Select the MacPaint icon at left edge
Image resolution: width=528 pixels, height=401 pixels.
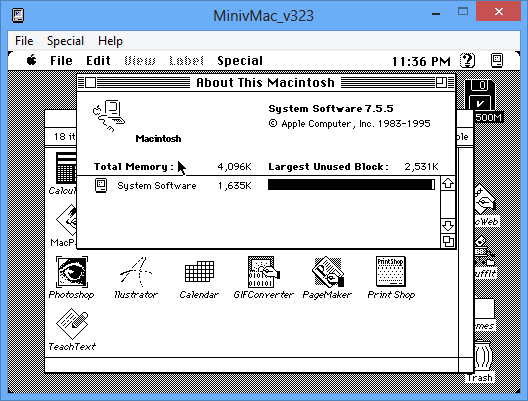coord(66,220)
